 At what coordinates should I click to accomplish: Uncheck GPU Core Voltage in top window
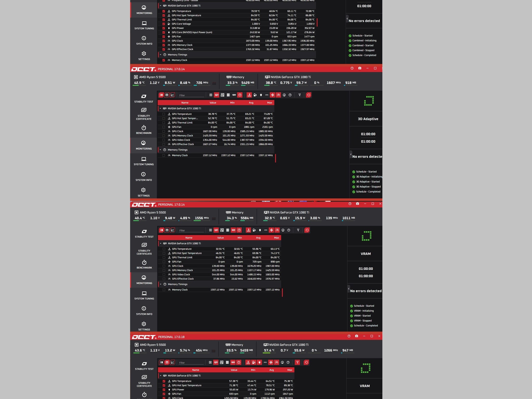coord(164,24)
